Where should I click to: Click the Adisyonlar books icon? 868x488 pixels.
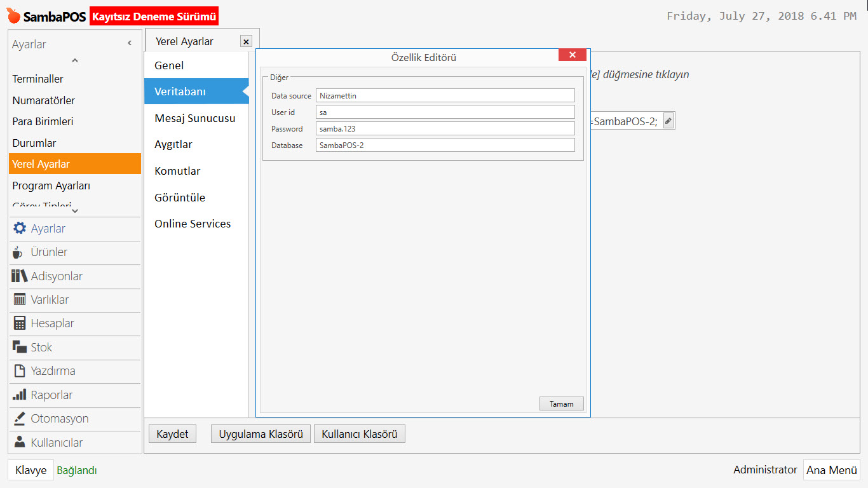tap(20, 276)
